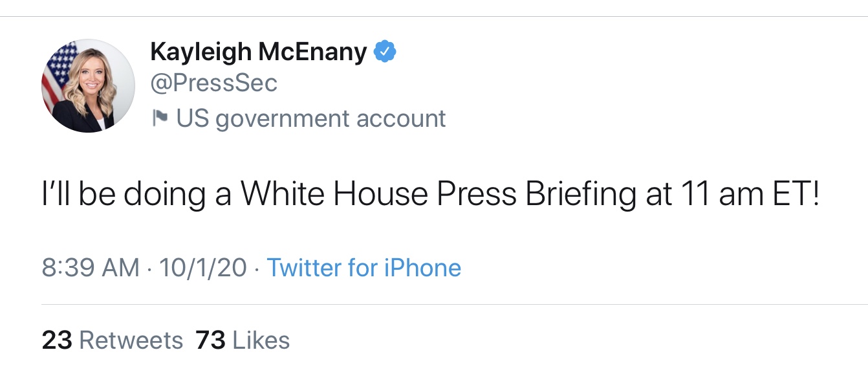Click the blue verified checkmark badge
Viewport: 868px width, 374px height.
point(386,52)
